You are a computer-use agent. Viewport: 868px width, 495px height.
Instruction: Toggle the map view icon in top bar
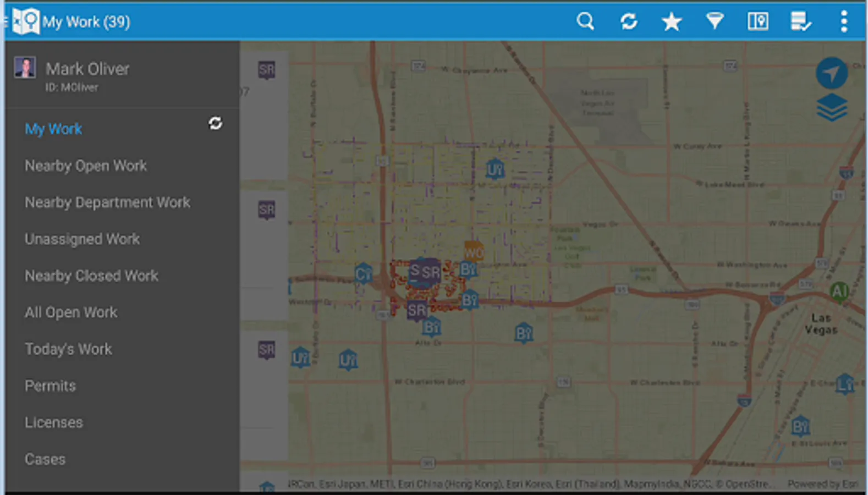(x=757, y=22)
